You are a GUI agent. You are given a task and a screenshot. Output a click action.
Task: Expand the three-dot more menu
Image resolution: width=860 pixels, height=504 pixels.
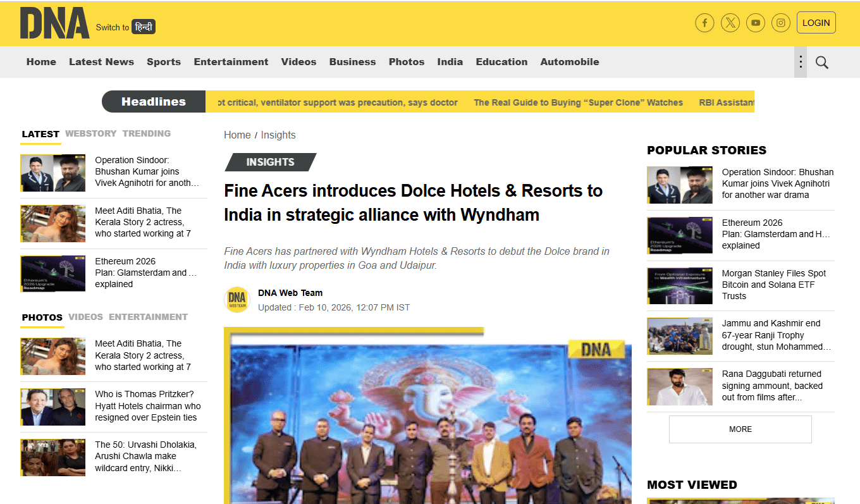coord(801,62)
